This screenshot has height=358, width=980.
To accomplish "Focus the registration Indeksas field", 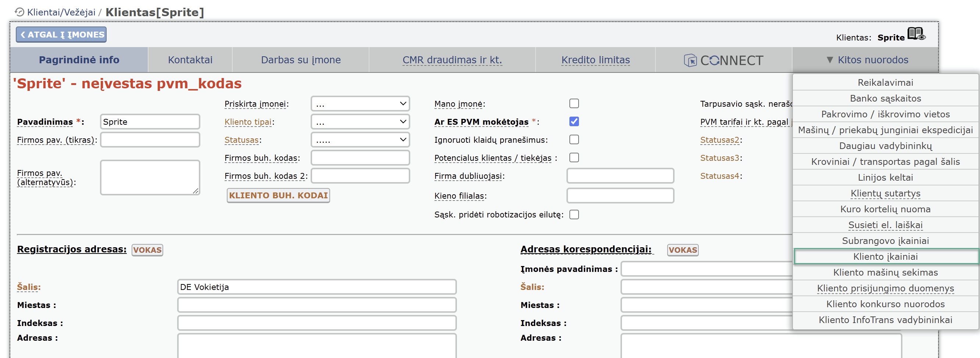I will (x=316, y=323).
